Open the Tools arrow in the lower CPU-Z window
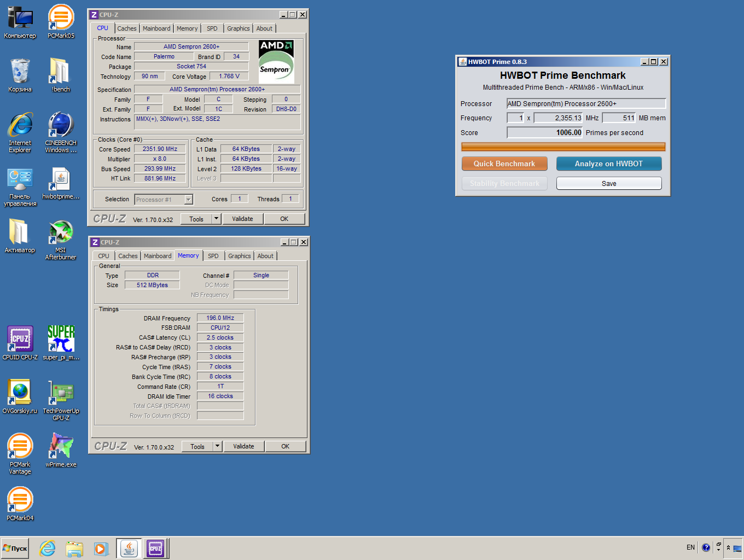Viewport: 744px width, 560px height. [x=217, y=446]
